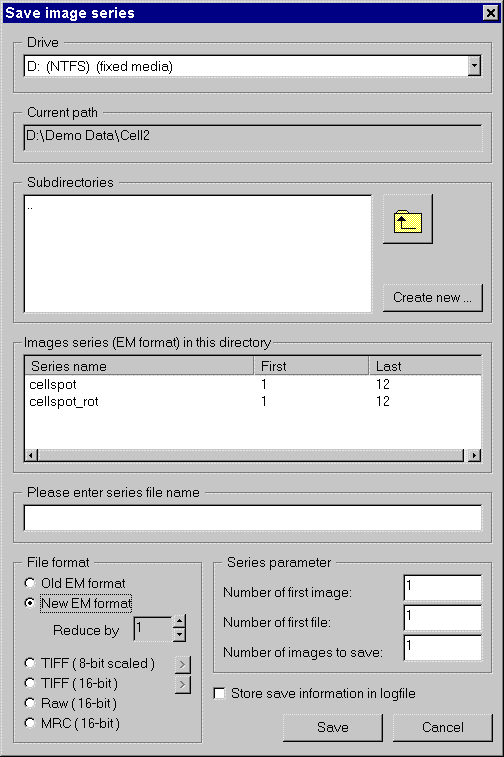The image size is (504, 757).
Task: Increase Reduce by value with up arrow
Action: point(179,622)
